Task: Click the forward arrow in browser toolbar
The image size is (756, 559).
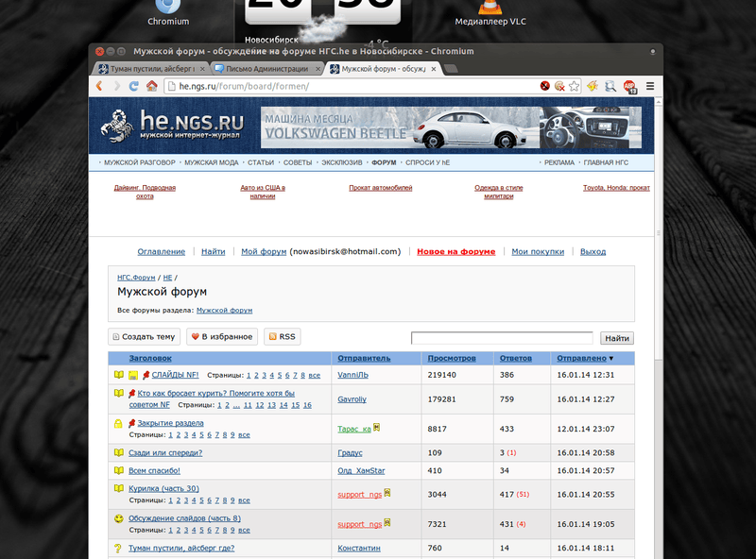Action: [116, 86]
